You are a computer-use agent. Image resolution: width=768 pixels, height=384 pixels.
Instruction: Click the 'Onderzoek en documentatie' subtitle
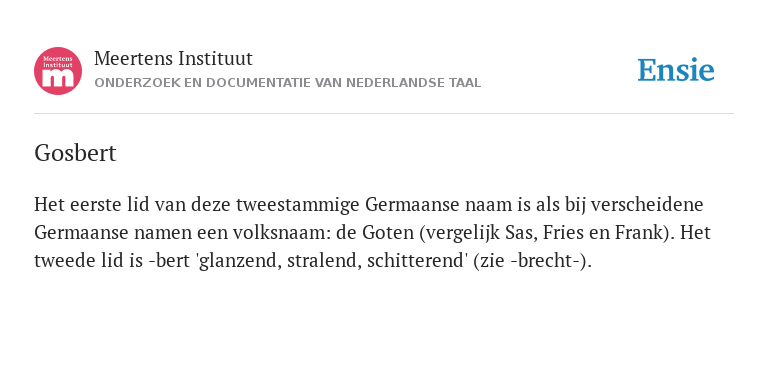288,83
